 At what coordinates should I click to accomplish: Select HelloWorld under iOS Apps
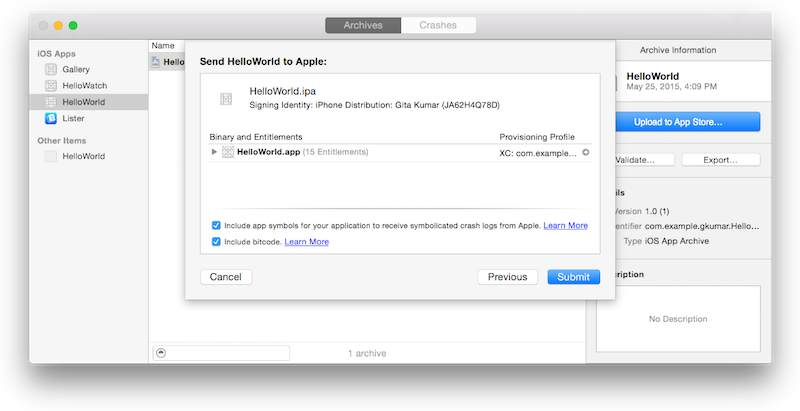89,102
